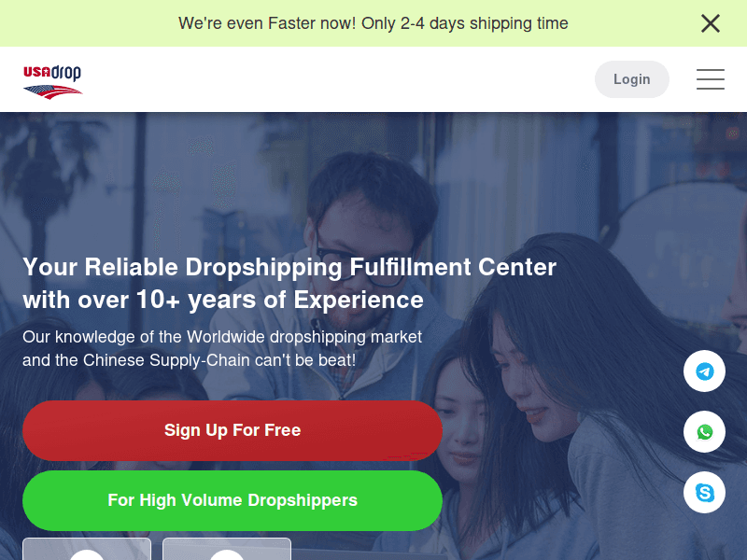Select For High Volume Dropshippers button

[233, 500]
